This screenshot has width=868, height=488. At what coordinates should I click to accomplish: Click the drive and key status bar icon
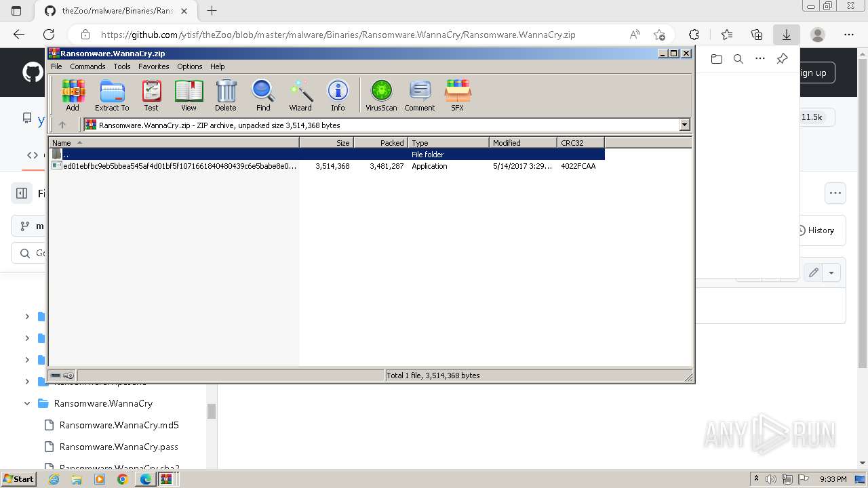[x=62, y=375]
